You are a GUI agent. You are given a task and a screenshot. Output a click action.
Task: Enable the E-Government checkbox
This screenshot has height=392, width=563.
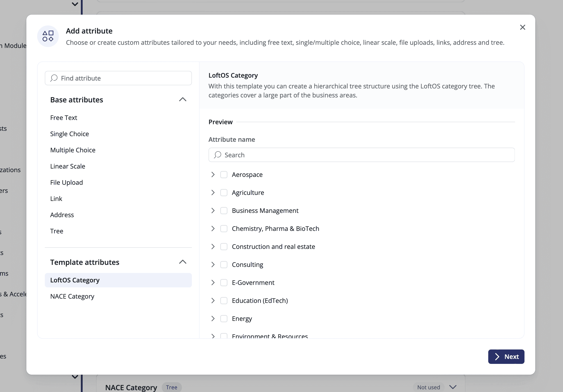[224, 282]
